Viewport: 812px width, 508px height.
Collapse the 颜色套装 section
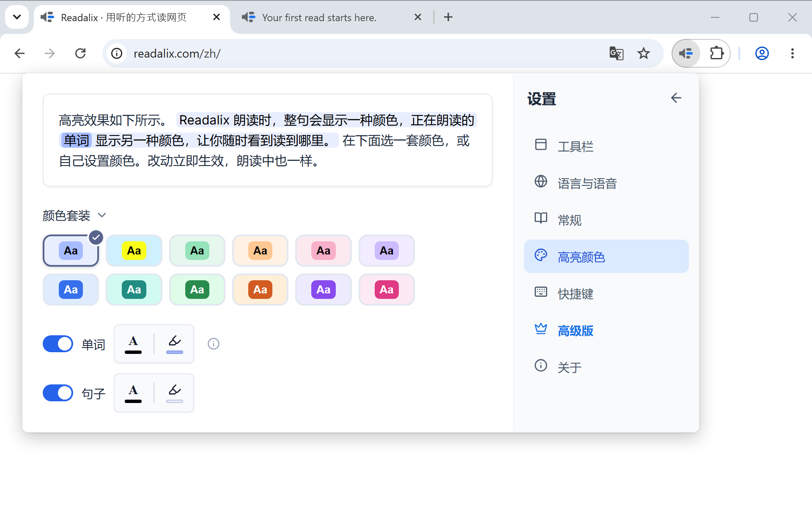point(74,215)
